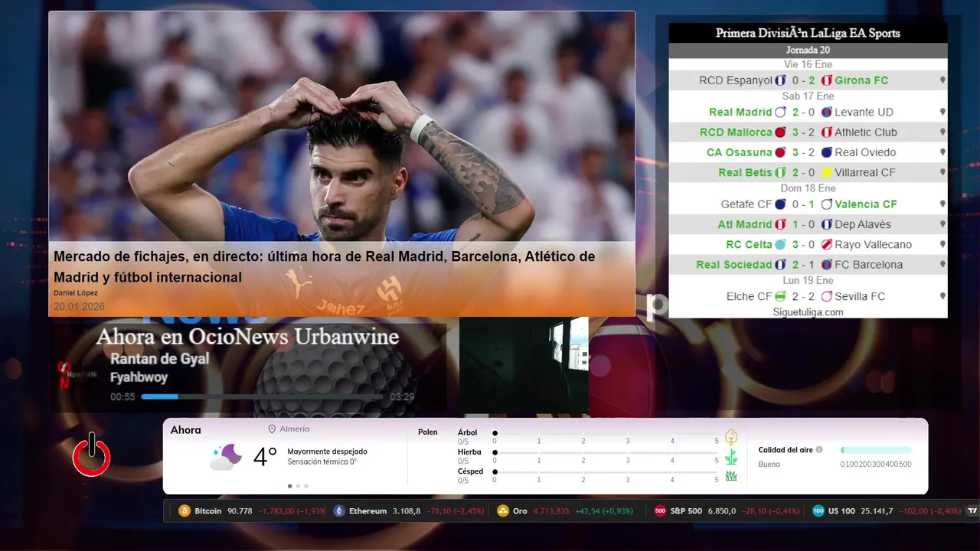The width and height of the screenshot is (980, 551).
Task: Click the article date 20.01.2026
Action: click(79, 307)
